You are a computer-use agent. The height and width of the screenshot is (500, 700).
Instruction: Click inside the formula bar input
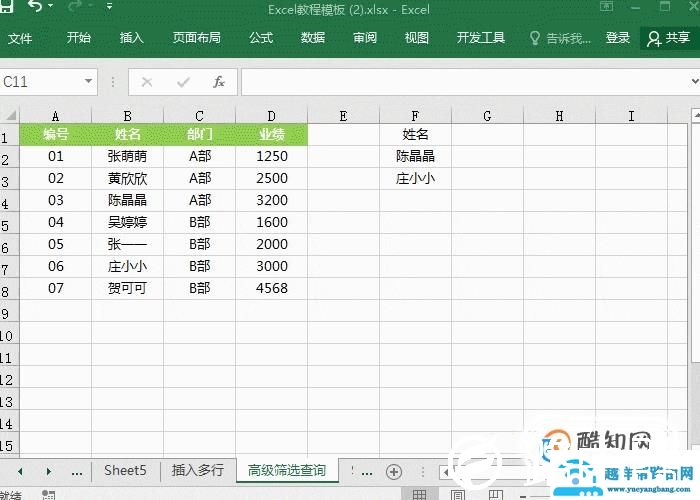[464, 82]
